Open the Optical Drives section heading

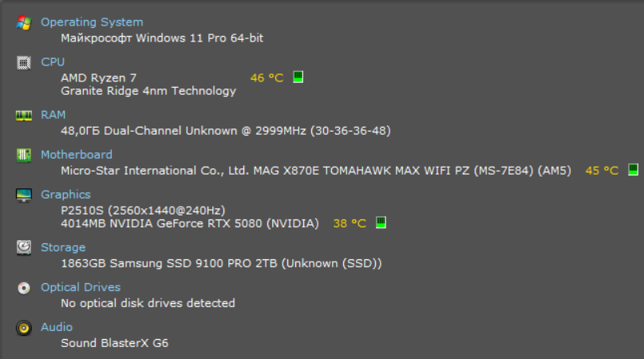[81, 287]
